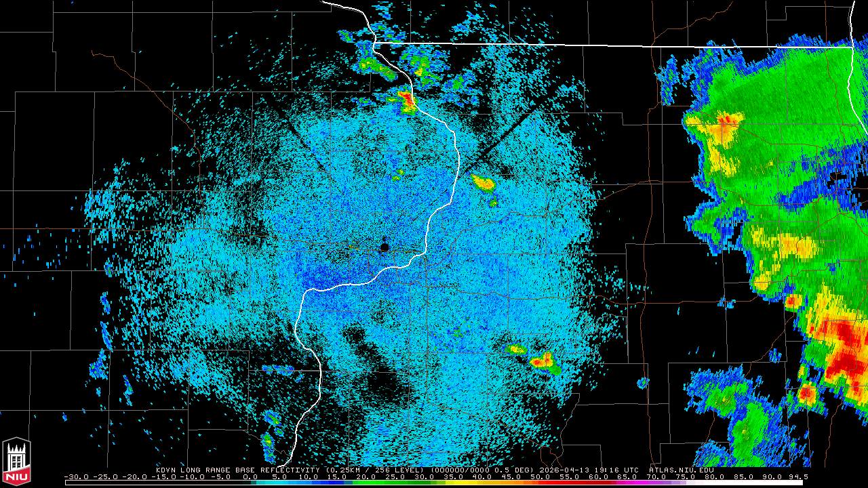Click the 'ATLAS.NIU.EDU' site text
This screenshot has height=488, width=868.
pyautogui.click(x=682, y=470)
